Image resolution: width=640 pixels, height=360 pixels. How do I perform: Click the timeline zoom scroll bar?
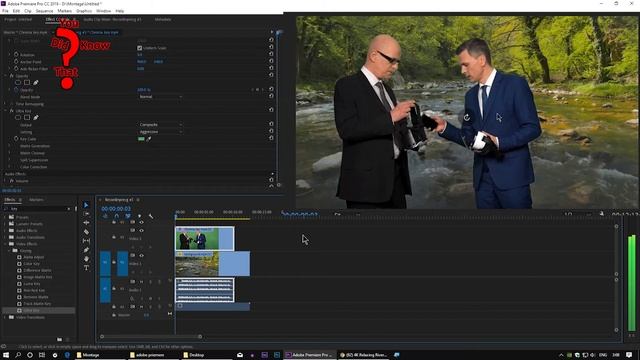[x=151, y=336]
